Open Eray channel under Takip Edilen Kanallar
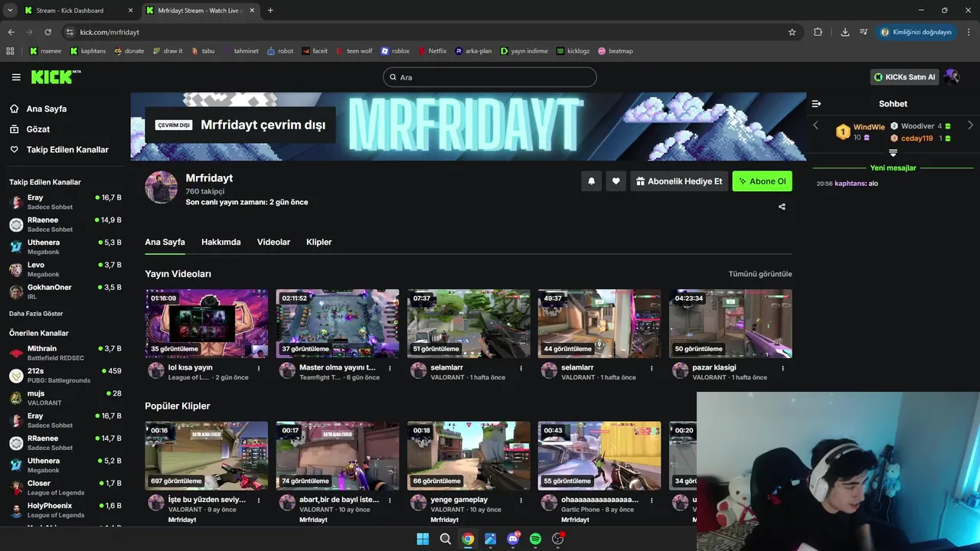The image size is (980, 551). [x=65, y=202]
